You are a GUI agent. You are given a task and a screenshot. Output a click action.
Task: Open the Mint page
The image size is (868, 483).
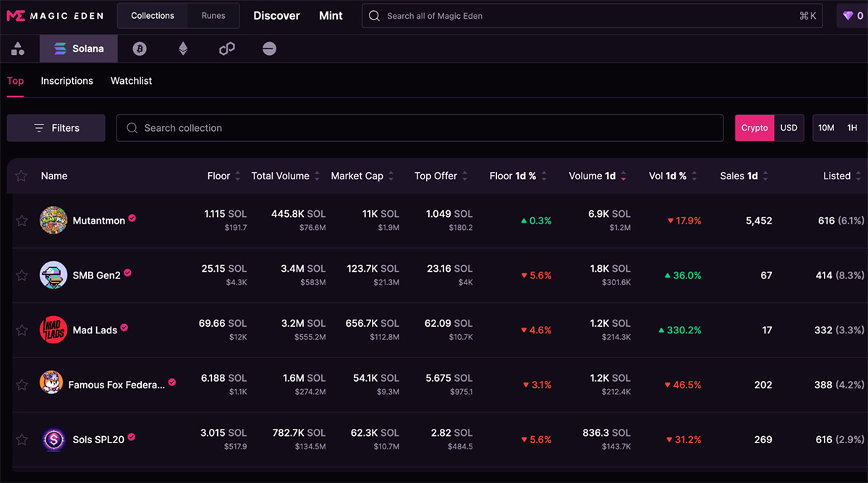pyautogui.click(x=331, y=16)
